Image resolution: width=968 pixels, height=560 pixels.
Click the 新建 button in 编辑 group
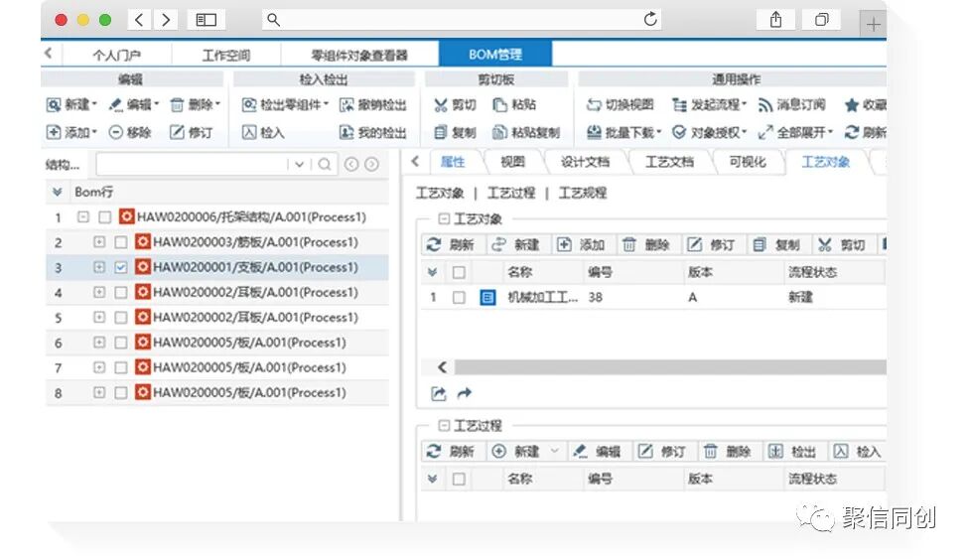71,104
